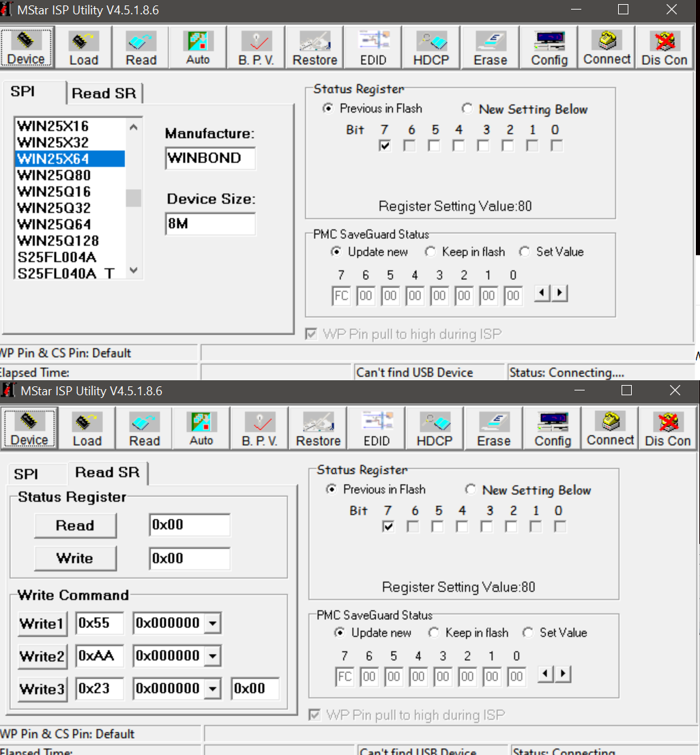This screenshot has height=755, width=700.
Task: Click device list scroll up arrow
Action: point(134,127)
